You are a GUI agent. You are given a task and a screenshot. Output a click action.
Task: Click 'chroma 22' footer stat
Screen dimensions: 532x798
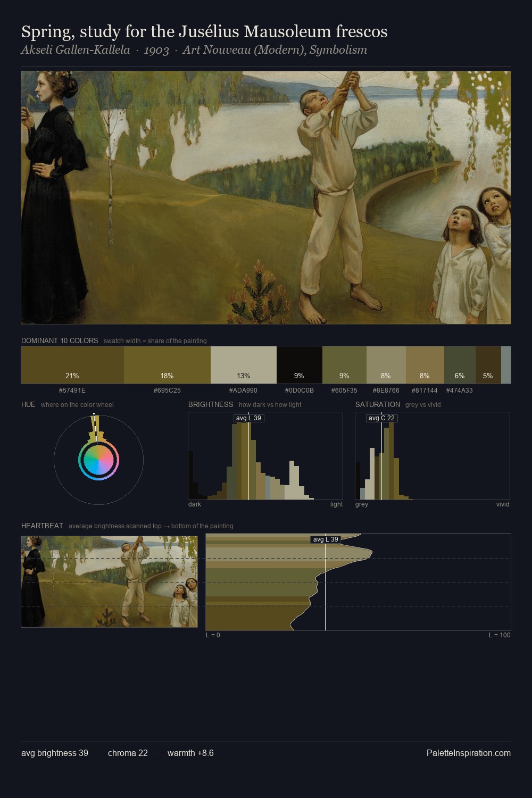click(x=128, y=753)
